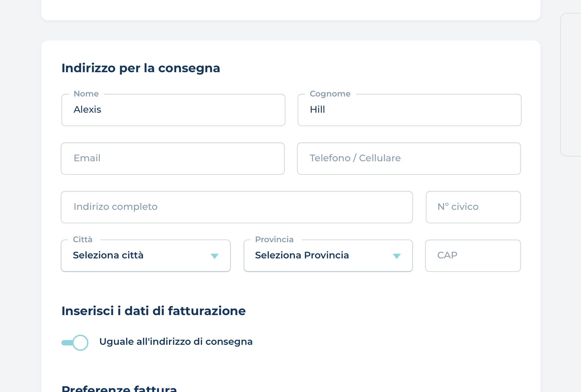Focus the 'Indirizo completo' address field

pos(237,207)
